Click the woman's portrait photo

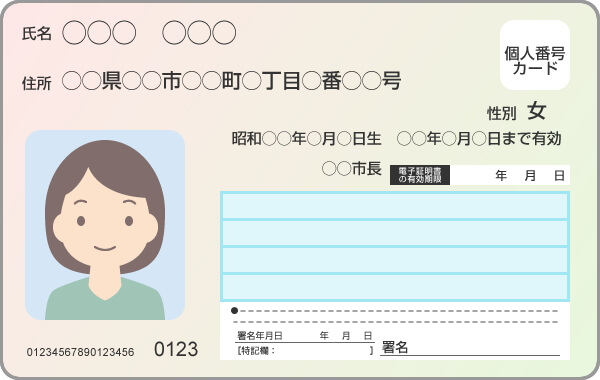point(105,225)
